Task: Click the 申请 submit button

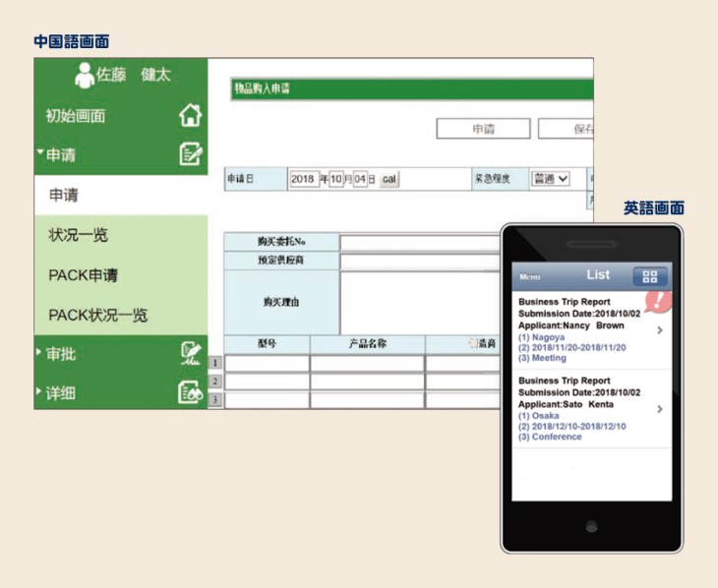Action: [x=483, y=129]
